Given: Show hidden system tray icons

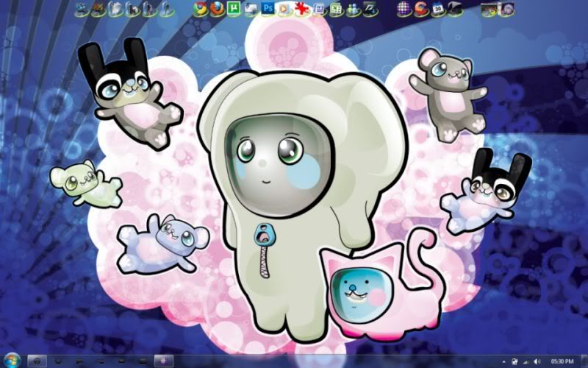Looking at the screenshot, I should (503, 361).
